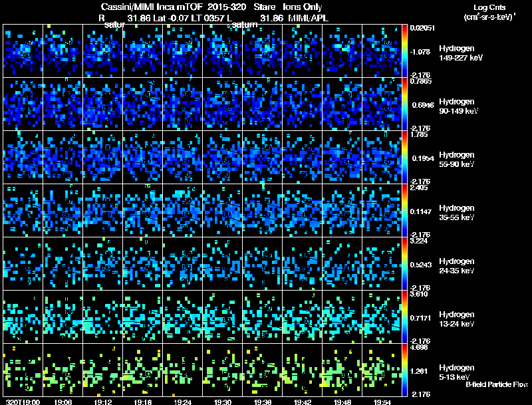
Task: Select the 'Hydrogen 13-24 keV' row label
Action: (x=457, y=319)
